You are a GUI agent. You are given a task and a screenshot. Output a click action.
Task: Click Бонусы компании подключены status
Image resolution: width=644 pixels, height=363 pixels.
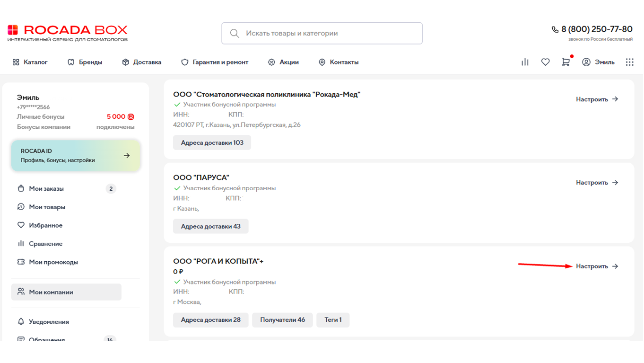tap(76, 127)
